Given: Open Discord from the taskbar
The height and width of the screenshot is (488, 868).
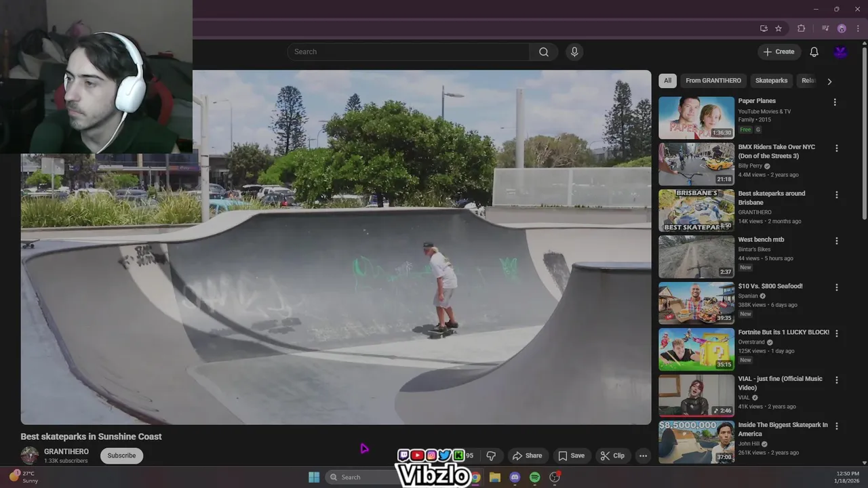Looking at the screenshot, I should [x=515, y=477].
